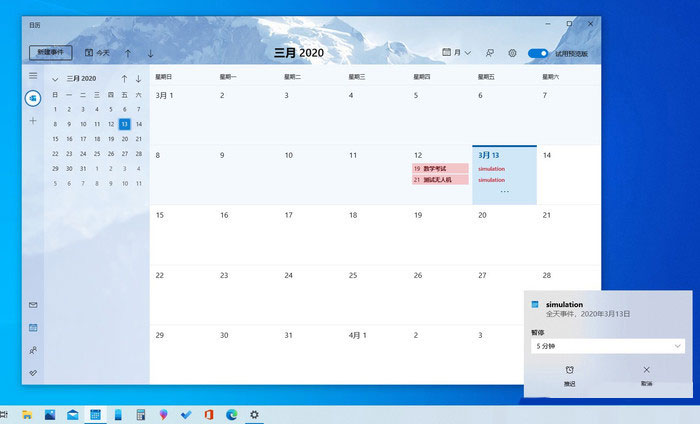This screenshot has width=700, height=424.
Task: Click the plus icon to add calendar
Action: click(33, 120)
